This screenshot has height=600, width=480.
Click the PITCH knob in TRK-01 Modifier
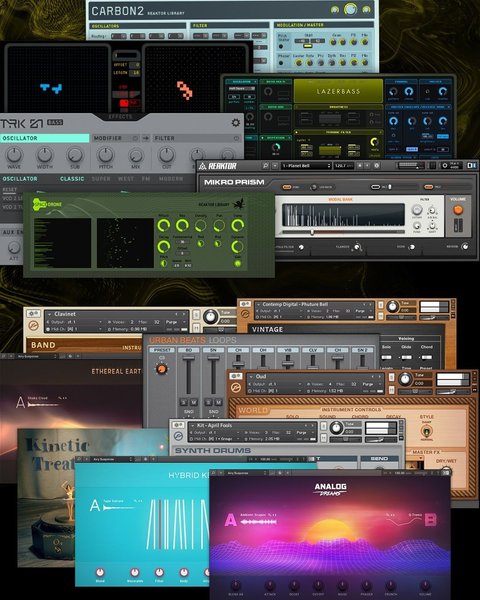(x=105, y=155)
